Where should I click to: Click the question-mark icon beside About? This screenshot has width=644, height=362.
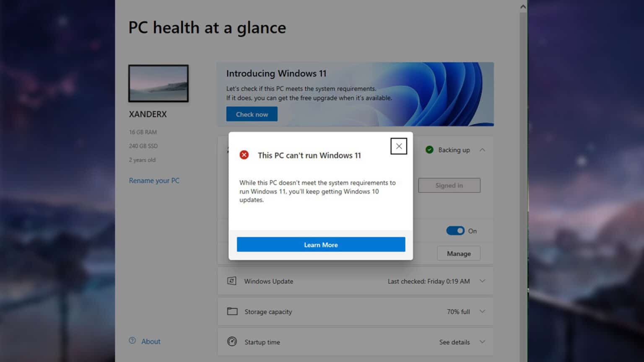[x=132, y=341]
